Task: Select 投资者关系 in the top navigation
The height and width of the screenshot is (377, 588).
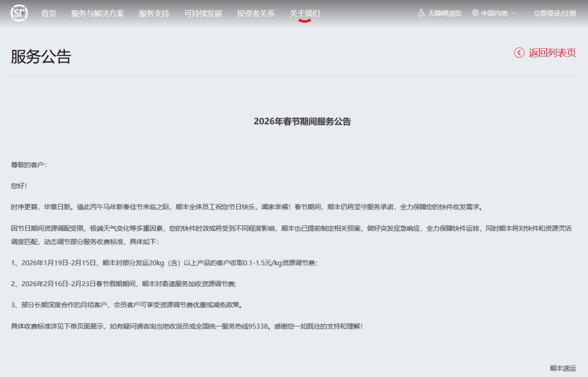Action: [256, 13]
